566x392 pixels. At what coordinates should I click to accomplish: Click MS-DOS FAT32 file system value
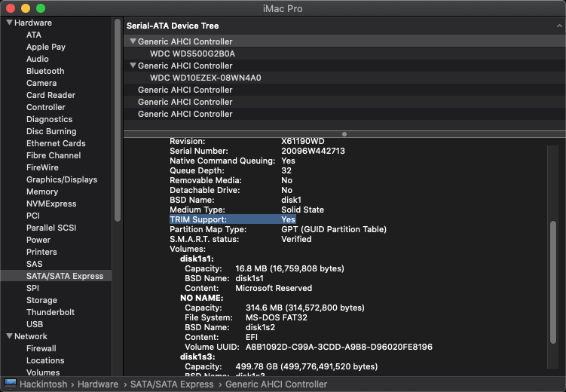tap(277, 317)
